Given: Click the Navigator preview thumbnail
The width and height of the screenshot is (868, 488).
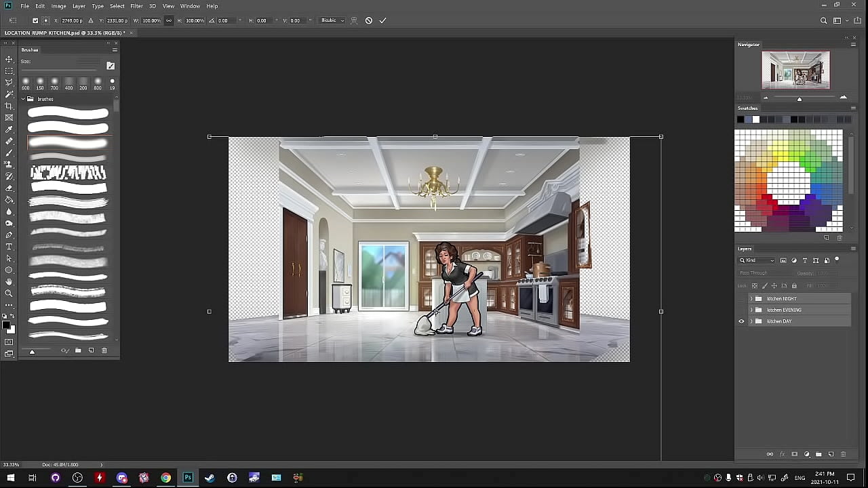Looking at the screenshot, I should (x=795, y=70).
